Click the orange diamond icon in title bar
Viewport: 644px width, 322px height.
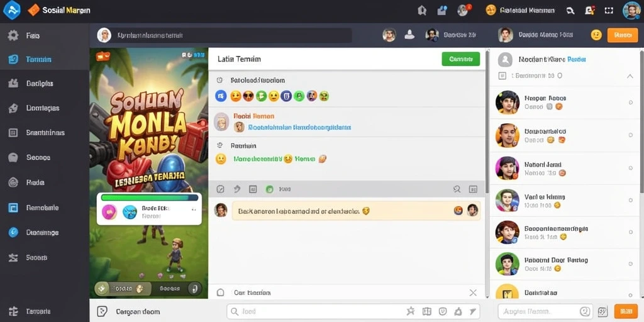click(x=34, y=10)
